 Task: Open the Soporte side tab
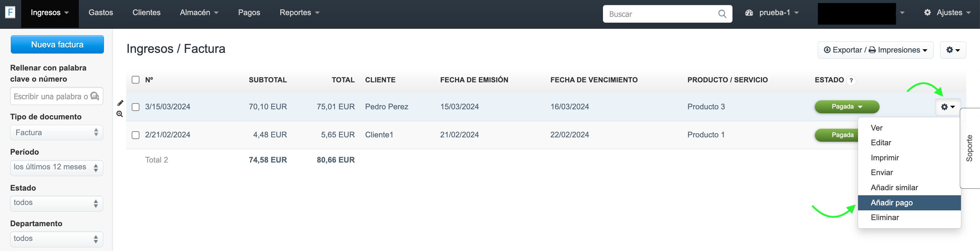point(970,148)
